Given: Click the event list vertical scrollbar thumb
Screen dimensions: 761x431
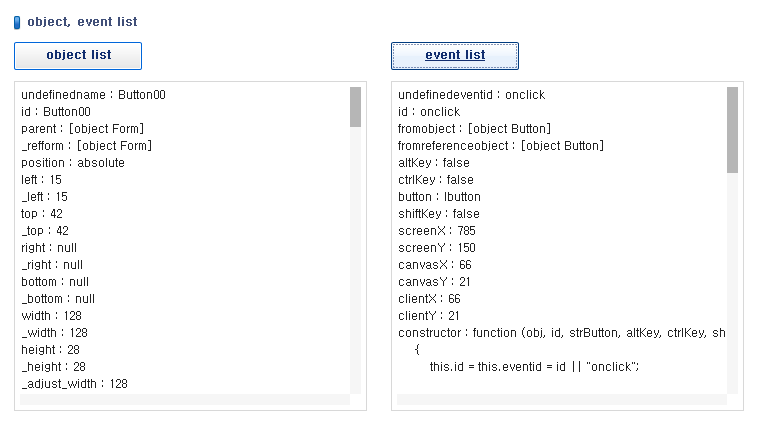Looking at the screenshot, I should [732, 130].
